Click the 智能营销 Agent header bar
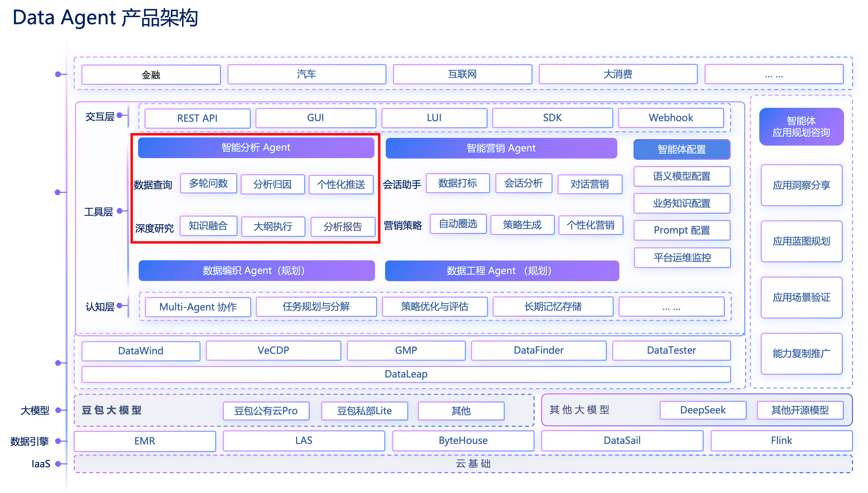868x493 pixels. tap(501, 148)
